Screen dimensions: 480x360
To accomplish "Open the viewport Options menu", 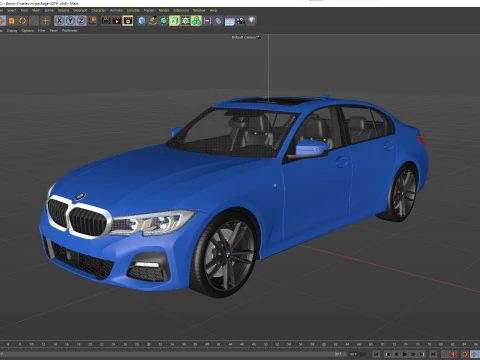I will click(x=28, y=31).
